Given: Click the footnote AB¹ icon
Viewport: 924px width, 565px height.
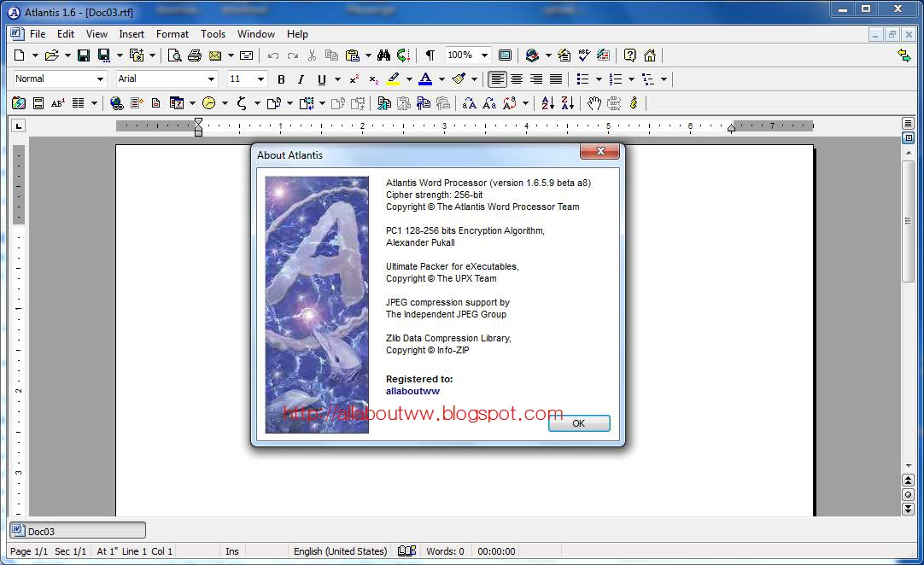Looking at the screenshot, I should 58,103.
